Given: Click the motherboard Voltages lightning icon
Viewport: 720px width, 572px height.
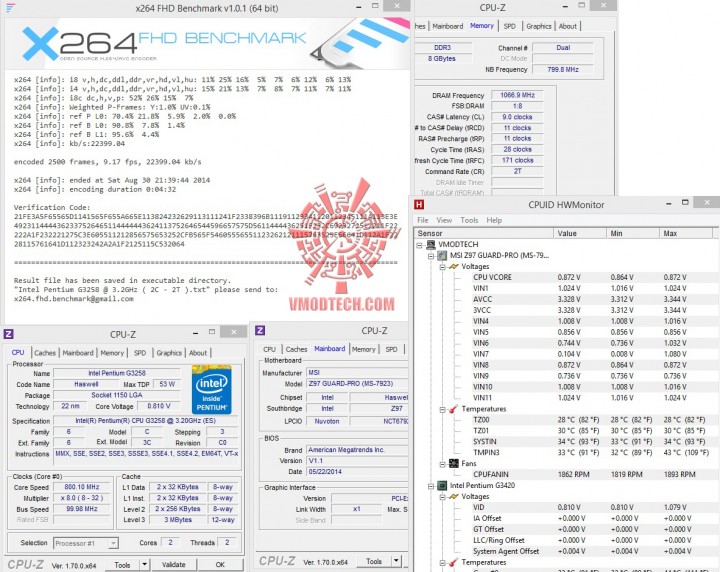Looking at the screenshot, I should tap(454, 266).
